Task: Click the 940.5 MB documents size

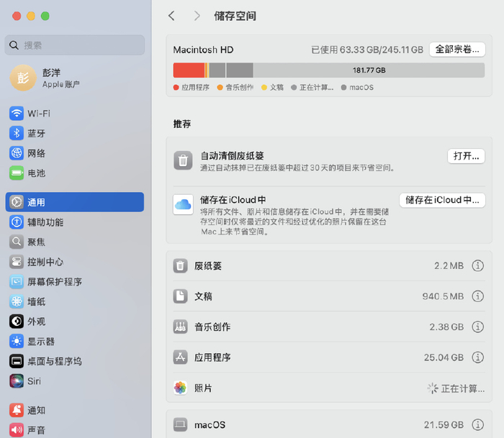Action: pyautogui.click(x=443, y=296)
